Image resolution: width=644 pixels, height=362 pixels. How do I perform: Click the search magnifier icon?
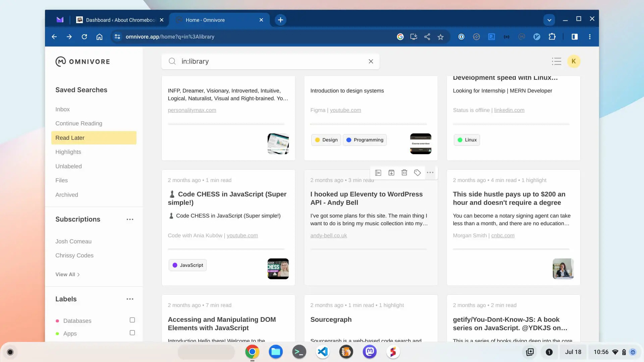tap(172, 61)
